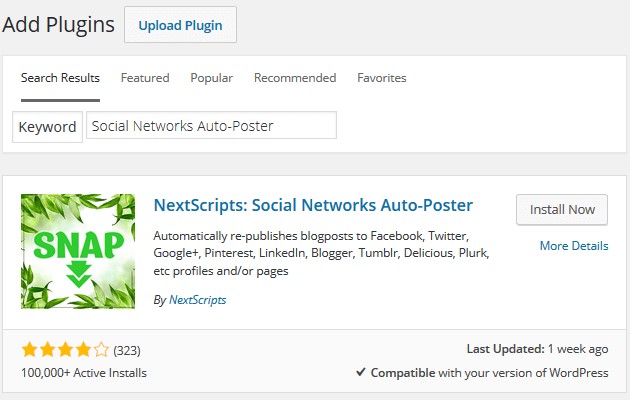Screen dimensions: 630x400
Task: Click the second rating star
Action: 47,350
